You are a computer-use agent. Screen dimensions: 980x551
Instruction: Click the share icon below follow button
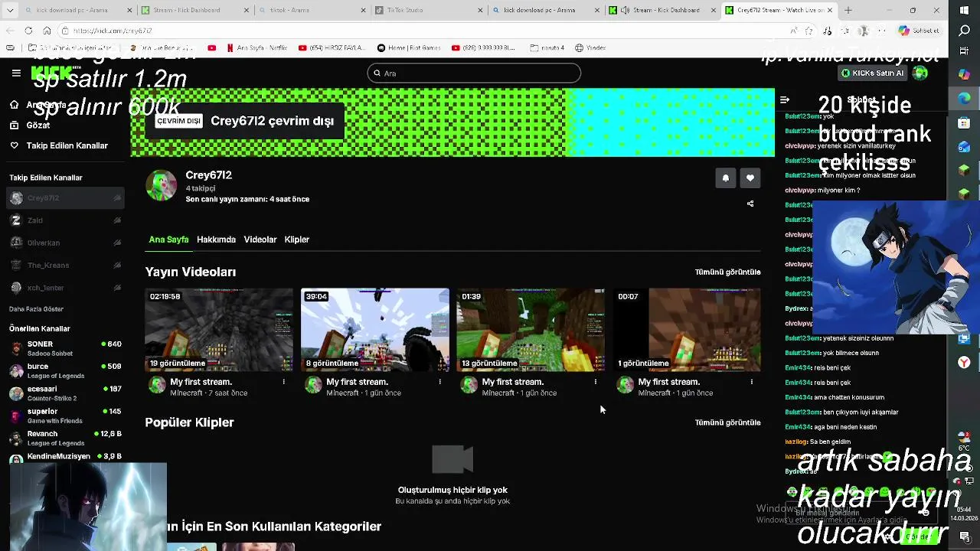(x=750, y=204)
